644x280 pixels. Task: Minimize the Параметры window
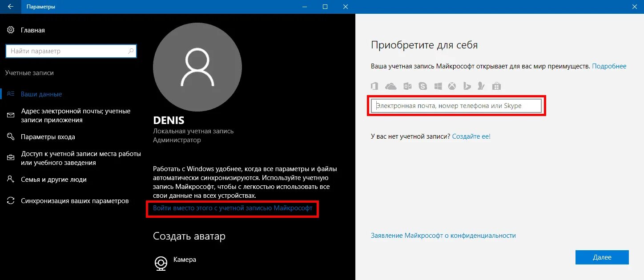coord(305,7)
